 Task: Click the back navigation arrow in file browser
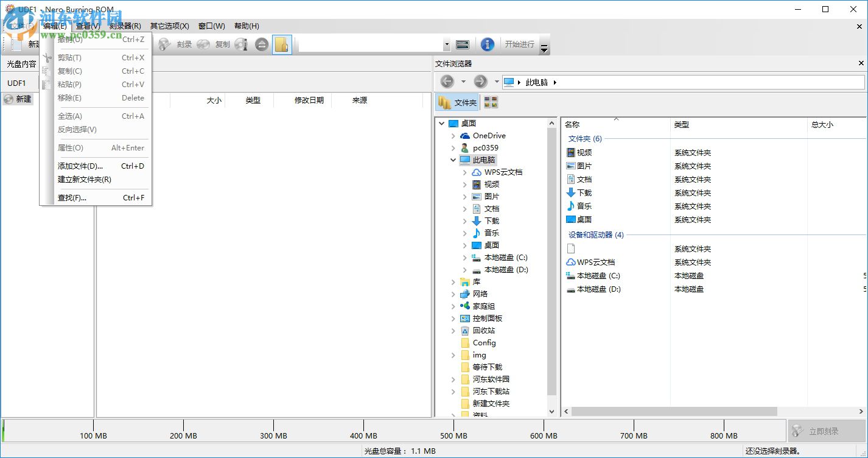tap(447, 81)
